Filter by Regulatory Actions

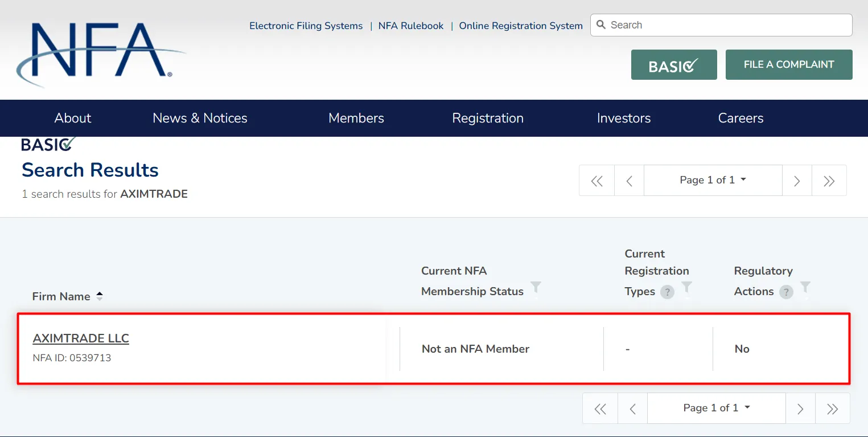click(x=805, y=288)
